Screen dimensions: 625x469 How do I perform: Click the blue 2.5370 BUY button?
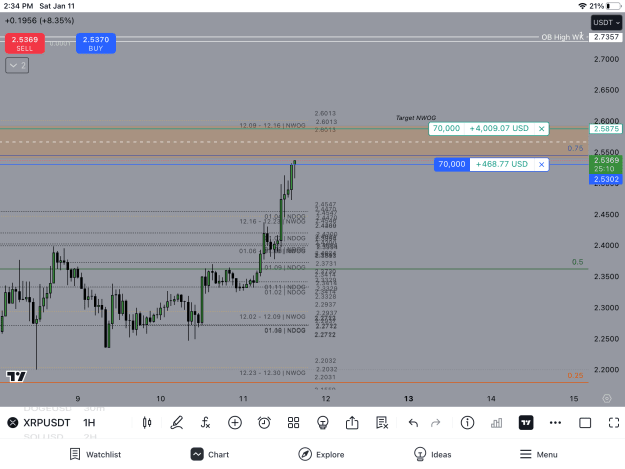[x=96, y=43]
